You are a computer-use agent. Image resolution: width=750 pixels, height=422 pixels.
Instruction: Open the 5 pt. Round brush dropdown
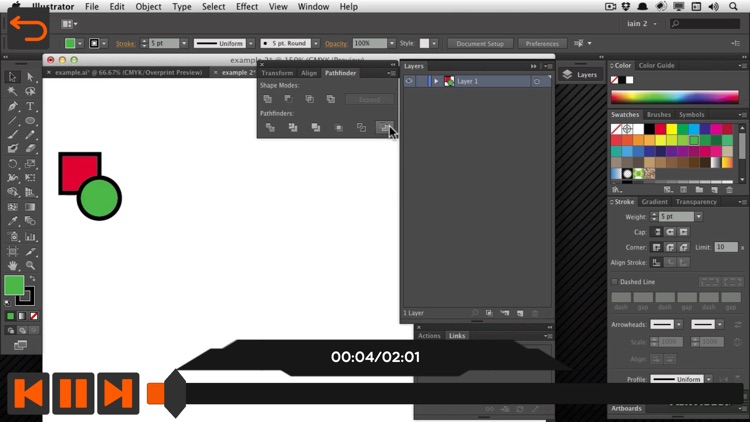coord(316,44)
